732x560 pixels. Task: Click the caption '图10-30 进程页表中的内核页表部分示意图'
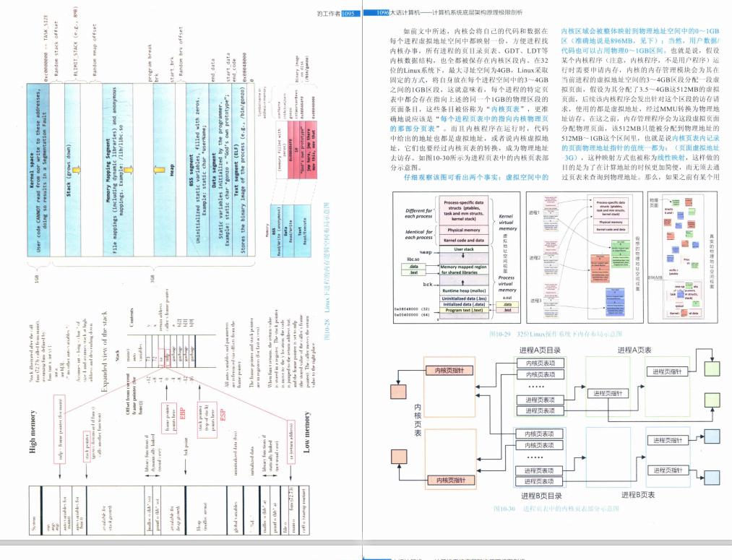pos(556,508)
